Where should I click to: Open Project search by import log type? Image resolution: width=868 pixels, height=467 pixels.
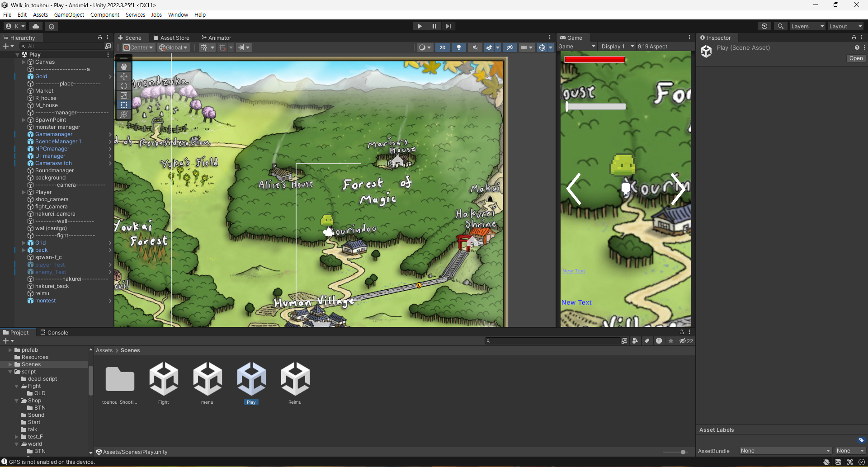[659, 341]
